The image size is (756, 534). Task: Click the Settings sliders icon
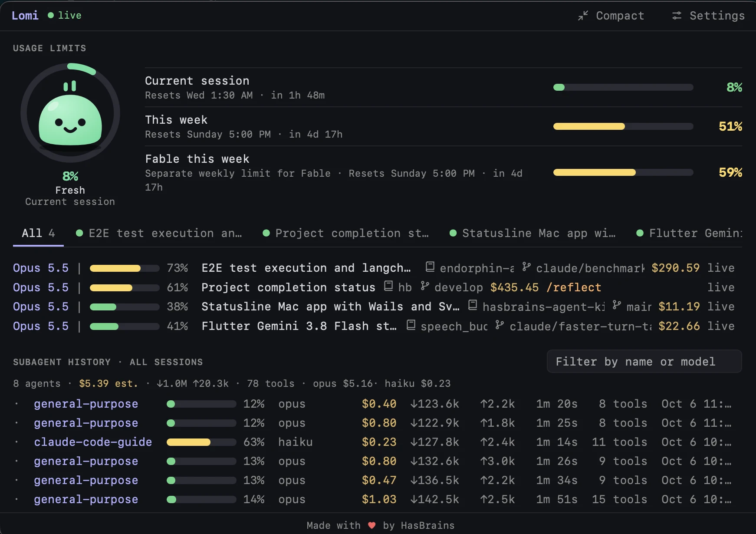(677, 16)
